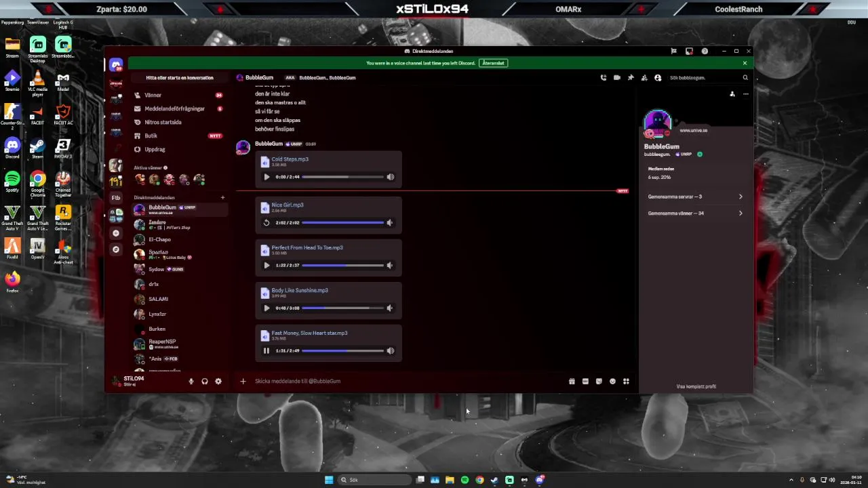Open the Lynx1zr direct message
868x488 pixels.
179,314
